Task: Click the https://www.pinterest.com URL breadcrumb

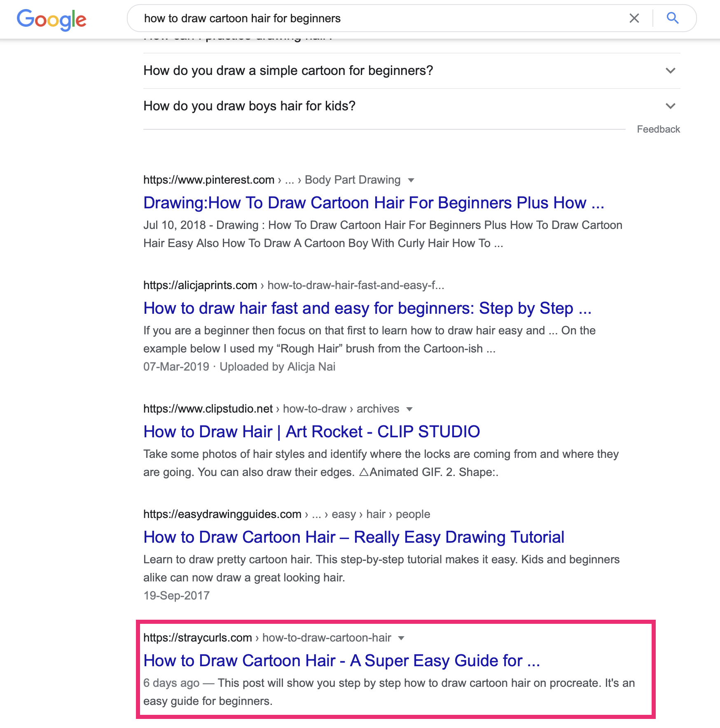Action: (x=209, y=180)
